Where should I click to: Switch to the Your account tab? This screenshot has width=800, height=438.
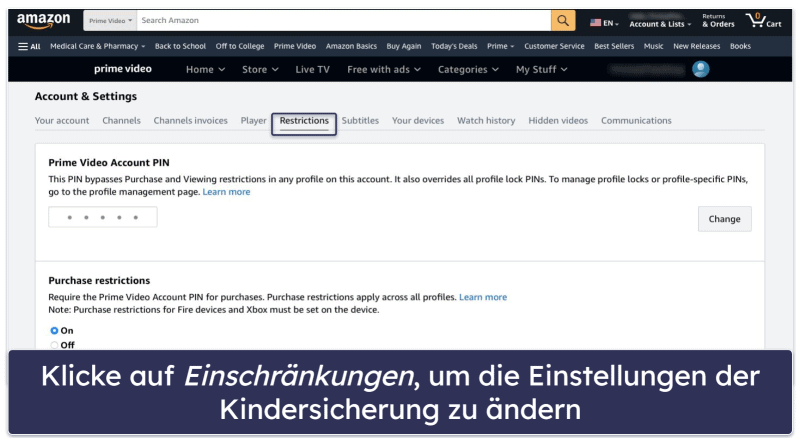pos(62,120)
